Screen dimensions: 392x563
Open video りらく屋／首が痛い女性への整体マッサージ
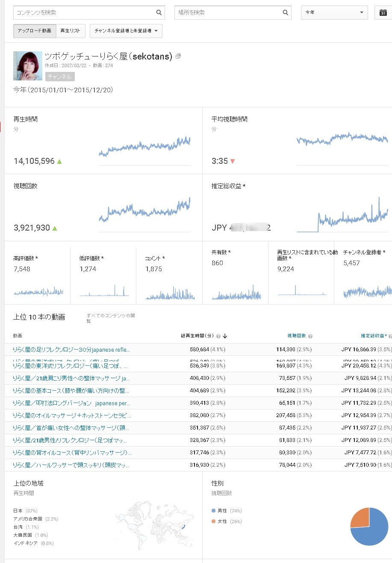71,428
